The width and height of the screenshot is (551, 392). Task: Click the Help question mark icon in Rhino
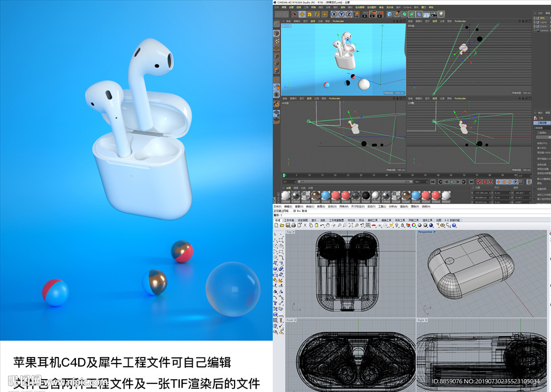click(454, 225)
